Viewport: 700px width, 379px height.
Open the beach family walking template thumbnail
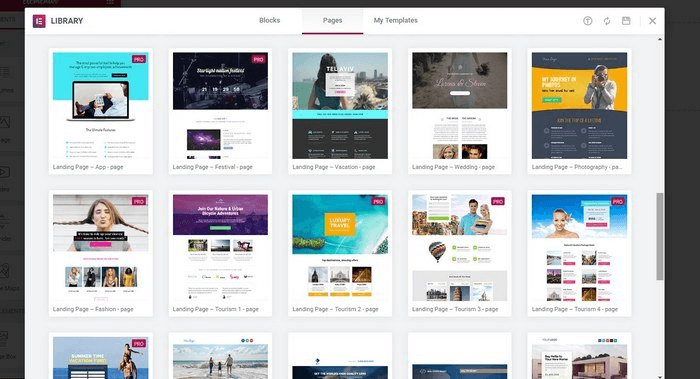tap(220, 358)
